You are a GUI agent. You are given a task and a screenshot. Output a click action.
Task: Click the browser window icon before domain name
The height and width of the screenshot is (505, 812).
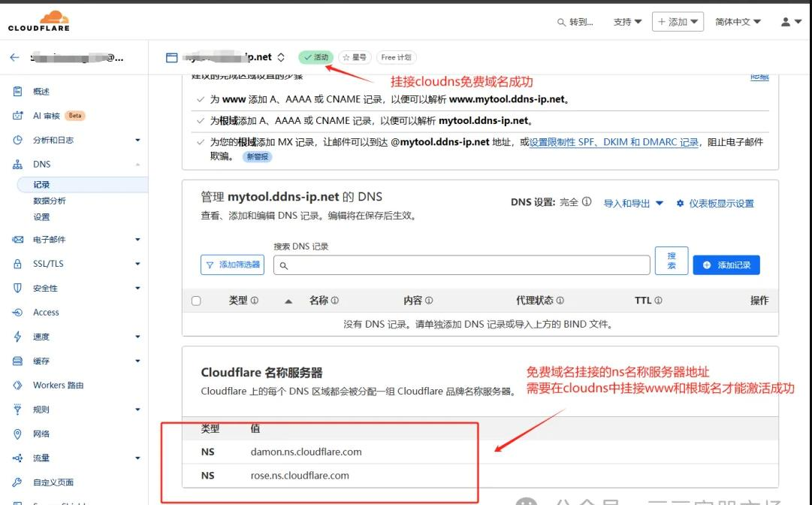click(x=171, y=58)
